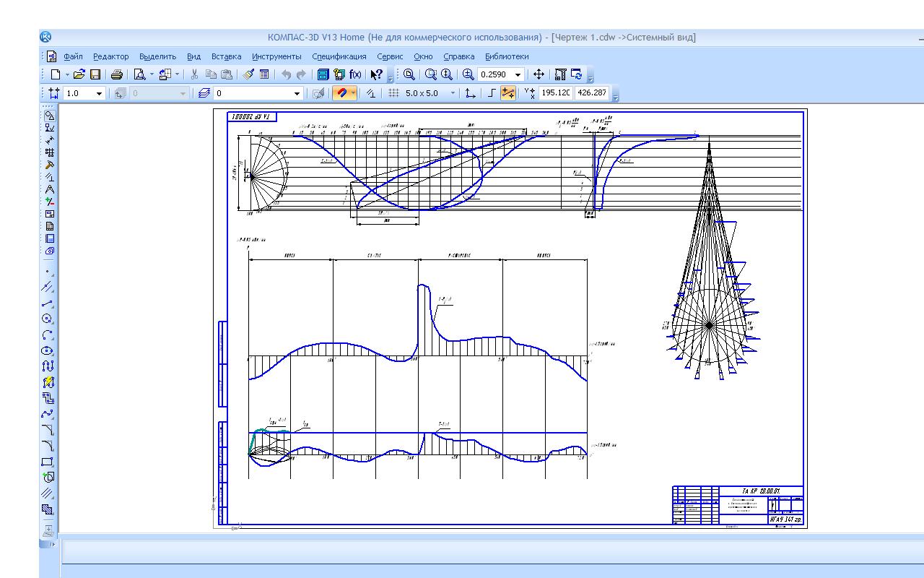Select the line segment tool
The width and height of the screenshot is (924, 578).
(48, 303)
